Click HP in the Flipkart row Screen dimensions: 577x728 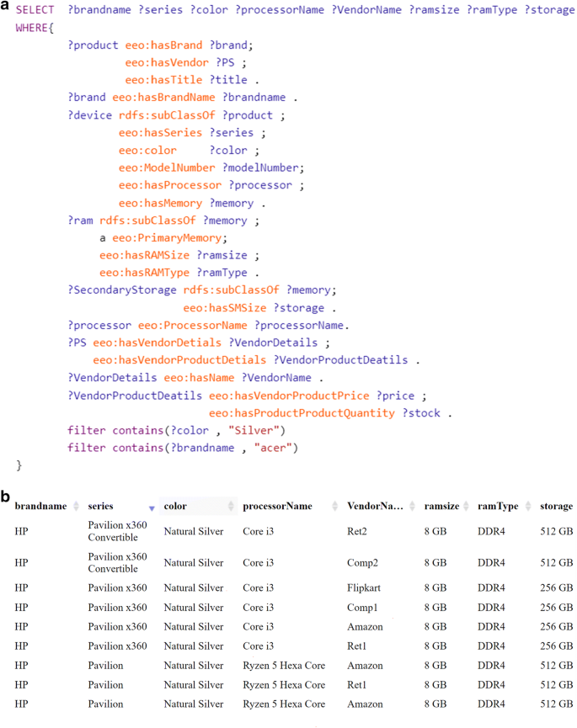coord(21,587)
